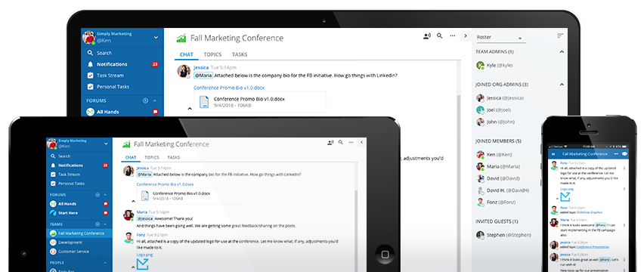644x272 pixels.
Task: Open the account dropdown chevron on the tablet
Action: pos(106,144)
